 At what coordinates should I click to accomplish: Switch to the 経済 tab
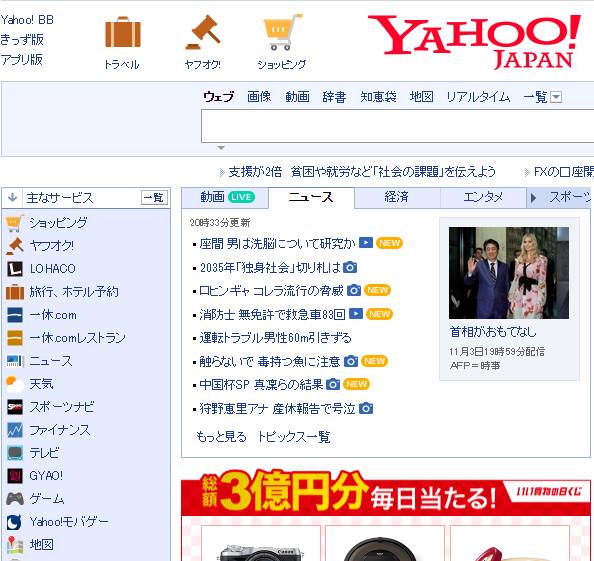coord(397,197)
